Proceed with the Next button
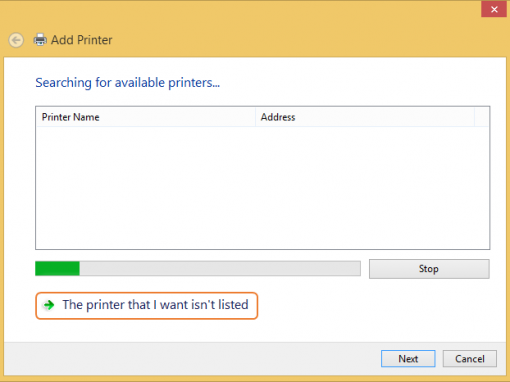 pyautogui.click(x=408, y=359)
